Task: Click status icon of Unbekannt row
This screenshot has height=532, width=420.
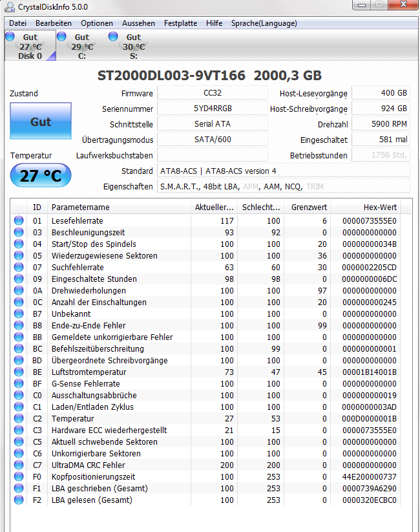Action: [x=19, y=314]
